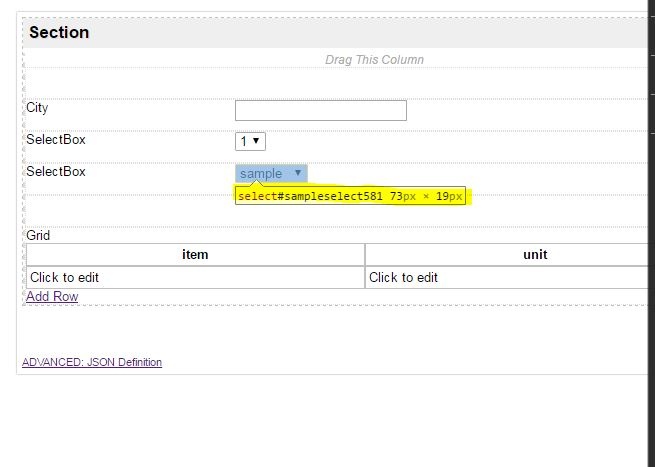The height and width of the screenshot is (467, 655).
Task: Click the arrow on the 1 dropdown
Action: 257,142
